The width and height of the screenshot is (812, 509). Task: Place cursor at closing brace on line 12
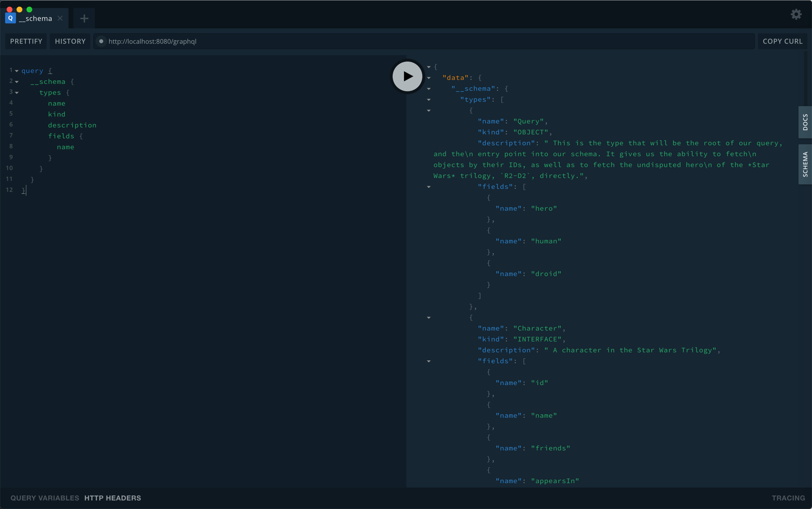tap(23, 191)
